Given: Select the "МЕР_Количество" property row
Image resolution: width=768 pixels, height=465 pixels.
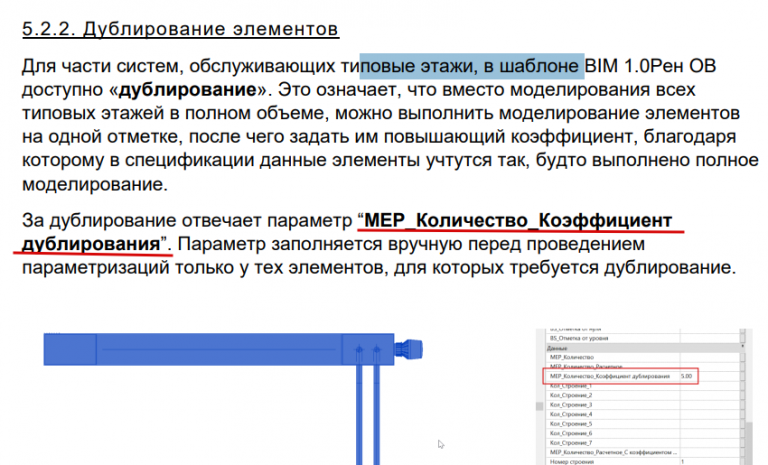Looking at the screenshot, I should (644, 357).
